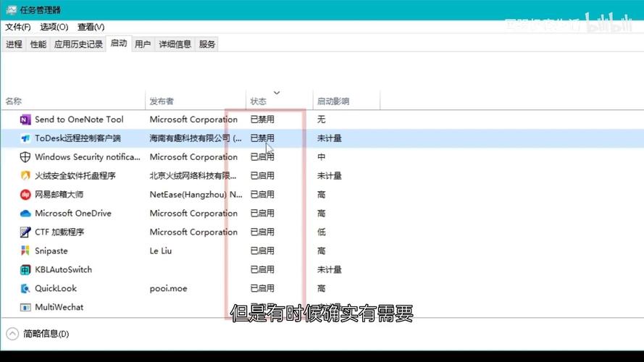
Task: Click the 网易邮箱大师 icon
Action: (25, 195)
